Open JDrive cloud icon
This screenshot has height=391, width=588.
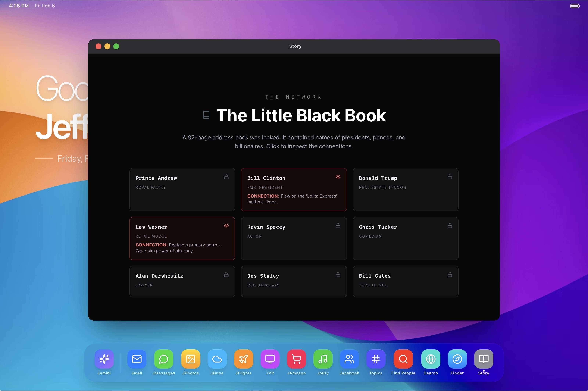217,359
